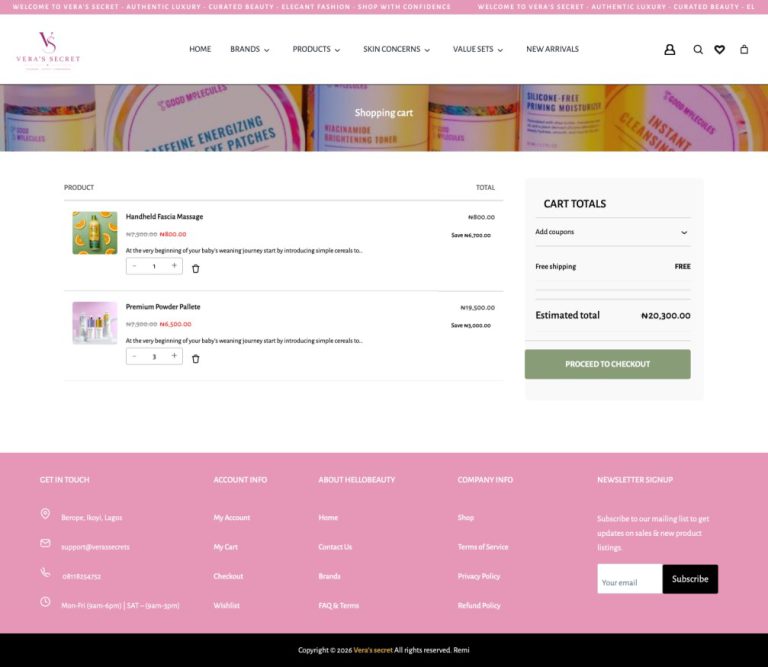Click Proceed to Checkout button
This screenshot has height=667, width=768.
[x=607, y=364]
